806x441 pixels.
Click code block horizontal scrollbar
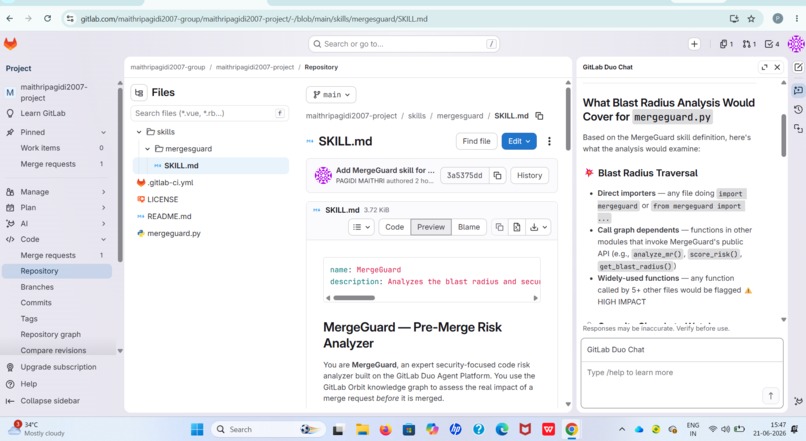pyautogui.click(x=354, y=298)
